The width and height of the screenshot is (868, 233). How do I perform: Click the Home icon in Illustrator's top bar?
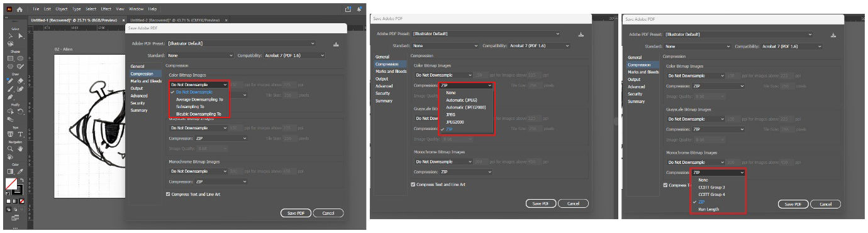[20, 9]
